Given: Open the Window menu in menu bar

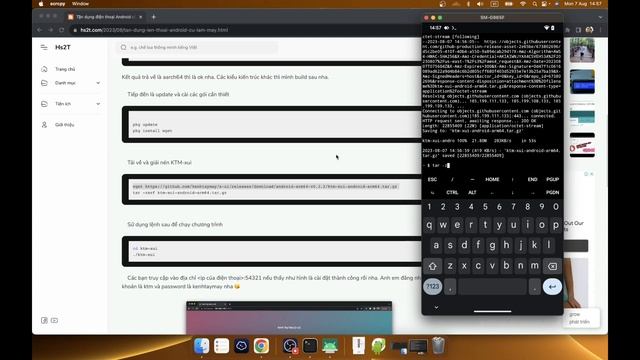Looking at the screenshot, I should pyautogui.click(x=80, y=4).
